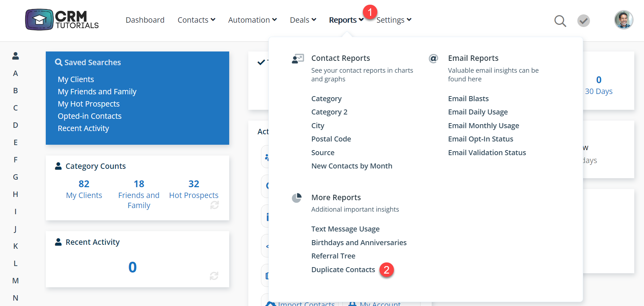This screenshot has width=644, height=306.
Task: Filter contacts by letter D
Action: pyautogui.click(x=15, y=125)
